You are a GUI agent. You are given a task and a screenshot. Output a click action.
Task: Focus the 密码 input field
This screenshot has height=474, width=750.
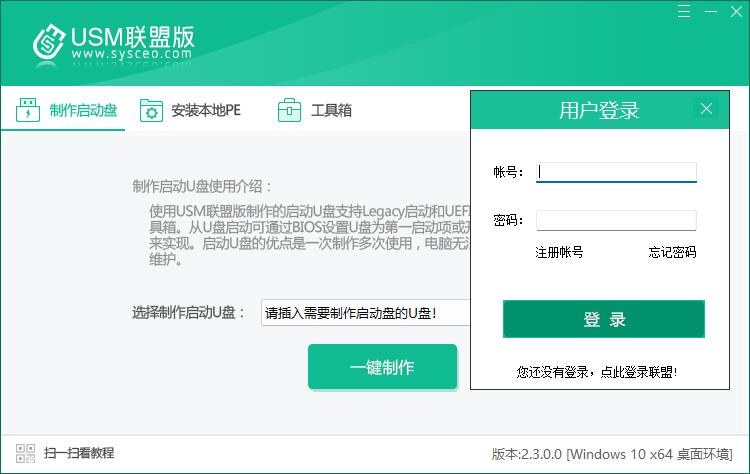point(616,220)
